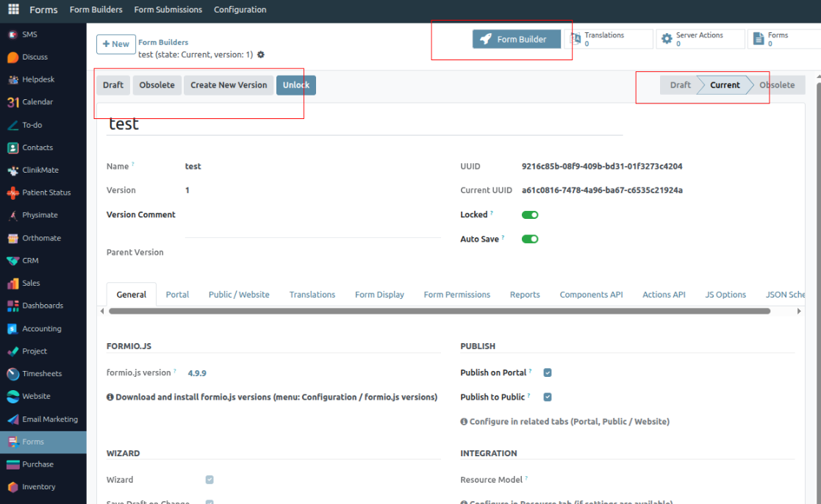Switch to the Form Display tab
The height and width of the screenshot is (504, 821).
pos(379,295)
